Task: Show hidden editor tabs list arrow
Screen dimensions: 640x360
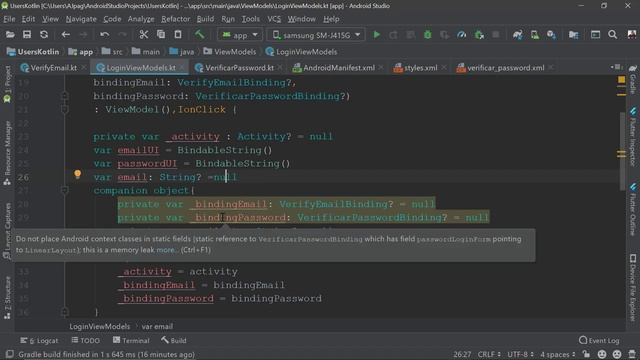Action: tap(616, 67)
